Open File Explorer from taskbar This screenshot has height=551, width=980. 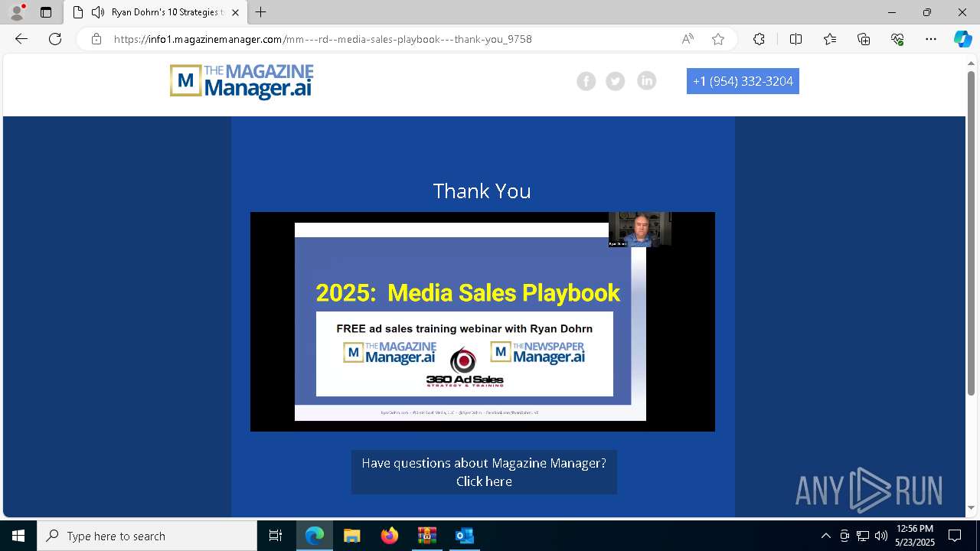(x=352, y=536)
